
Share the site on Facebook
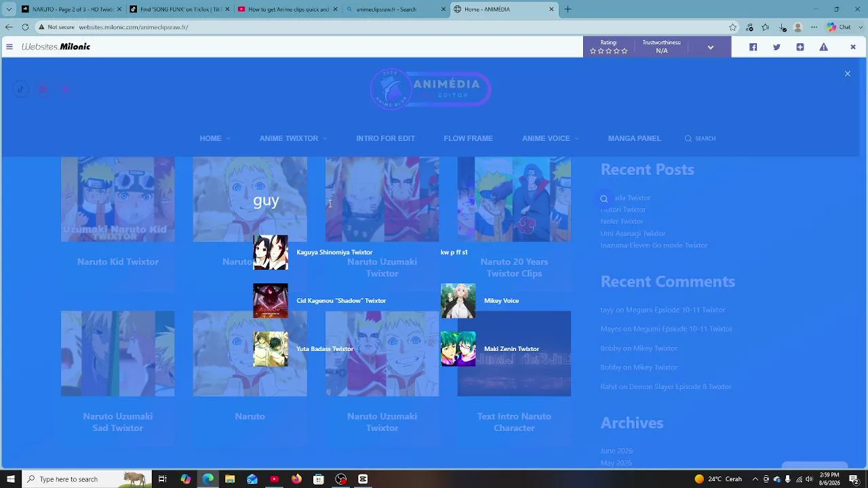coord(753,47)
